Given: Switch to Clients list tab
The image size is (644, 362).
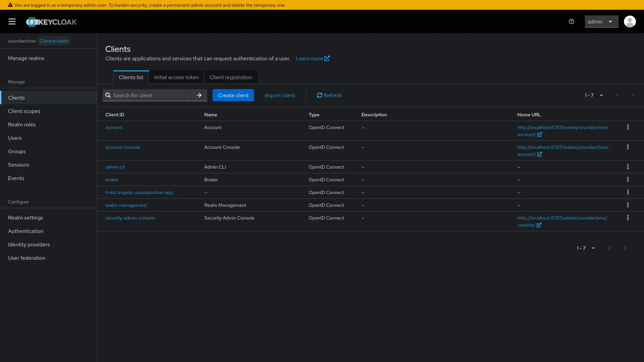Looking at the screenshot, I should tap(131, 77).
